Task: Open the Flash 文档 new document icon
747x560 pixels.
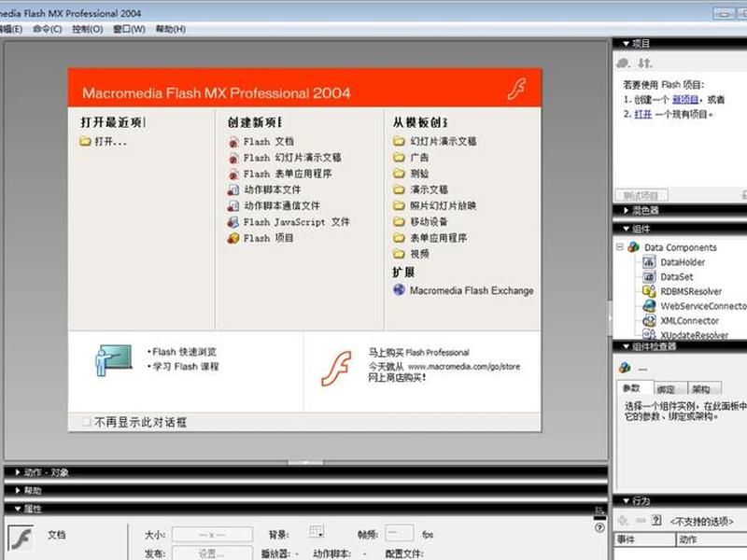Action: pyautogui.click(x=233, y=142)
